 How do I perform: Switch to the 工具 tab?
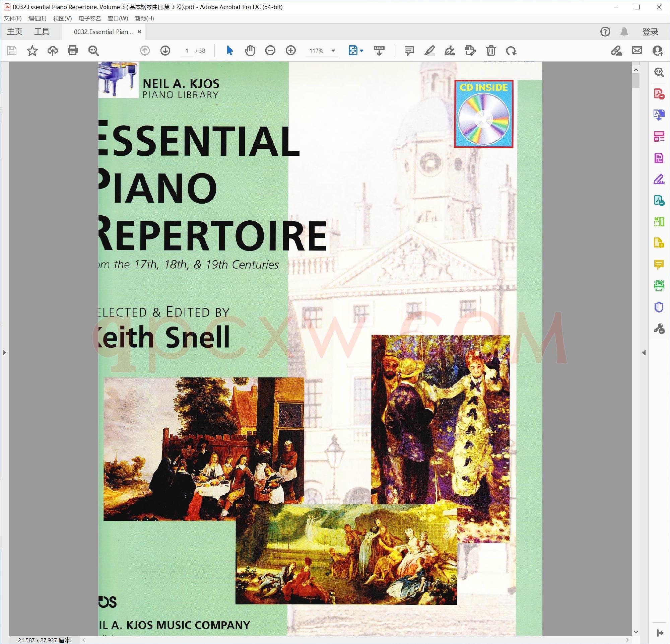point(42,32)
